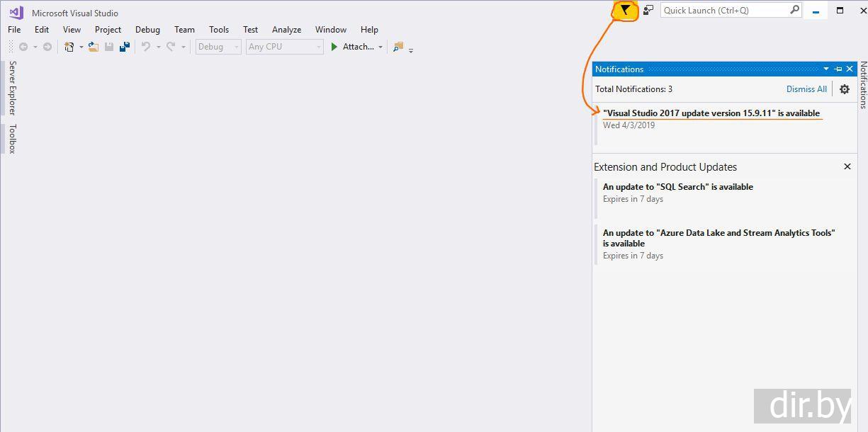
Task: Expand the Attach button dropdown arrow
Action: click(381, 47)
